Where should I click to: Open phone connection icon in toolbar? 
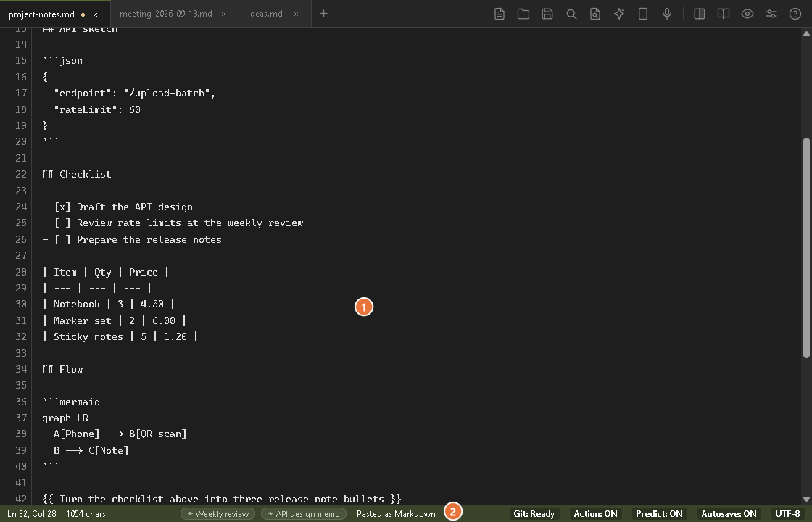point(642,14)
